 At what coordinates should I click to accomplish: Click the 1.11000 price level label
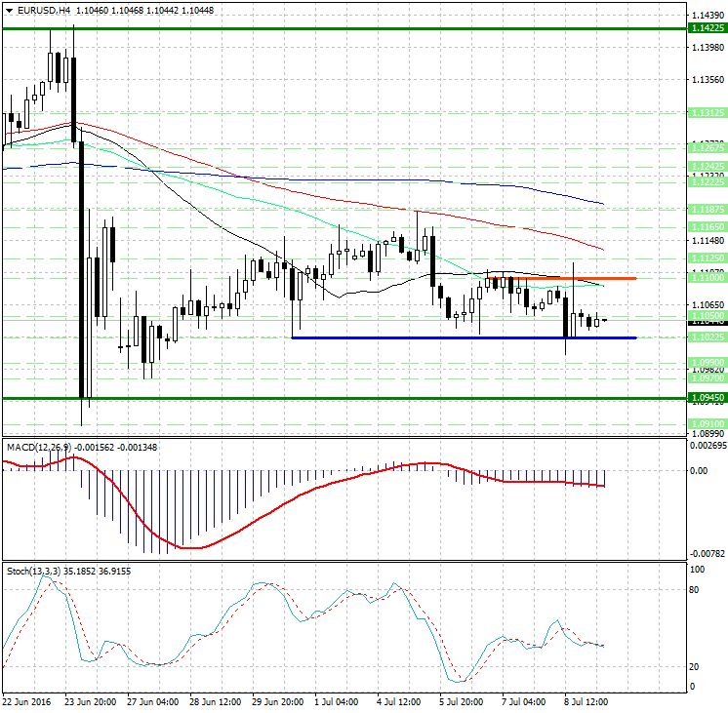[x=708, y=278]
